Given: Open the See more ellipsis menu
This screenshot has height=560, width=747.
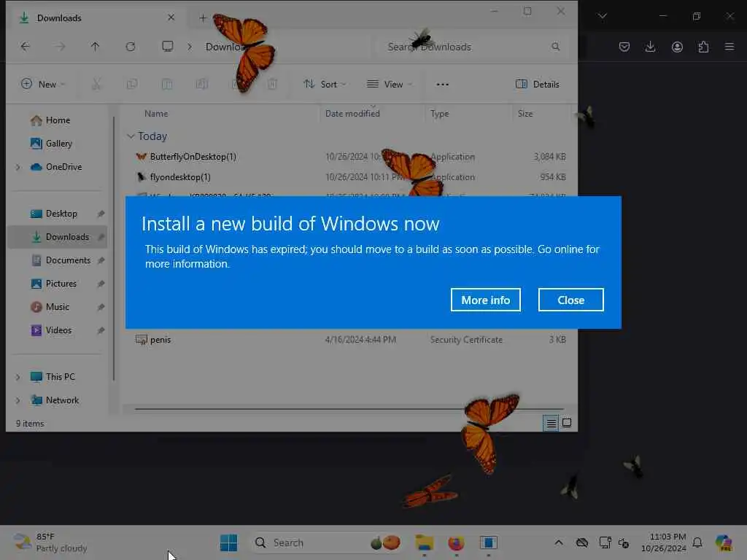Looking at the screenshot, I should (443, 85).
